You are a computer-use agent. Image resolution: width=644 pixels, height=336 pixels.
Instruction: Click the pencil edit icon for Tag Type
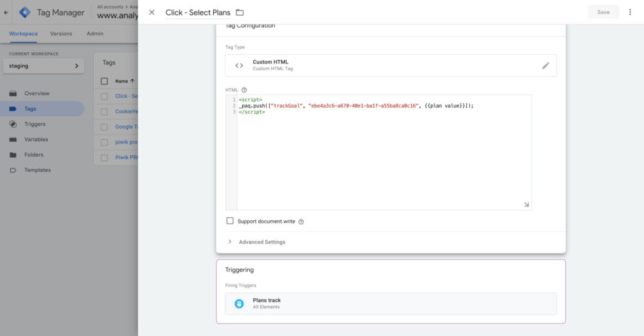545,65
